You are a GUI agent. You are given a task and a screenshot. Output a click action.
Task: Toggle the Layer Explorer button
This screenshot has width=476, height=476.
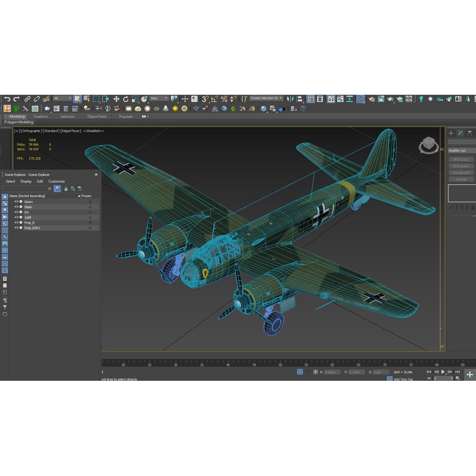coord(320,99)
